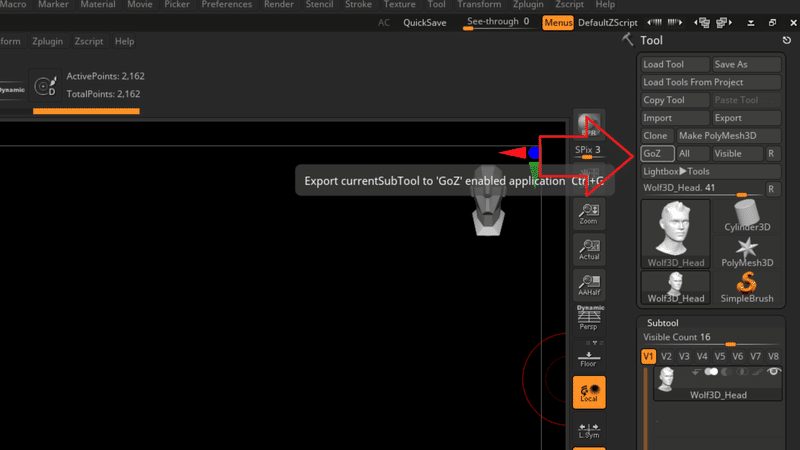The width and height of the screenshot is (800, 450).
Task: Toggle L.Sym local symmetry icon
Action: pos(589,430)
